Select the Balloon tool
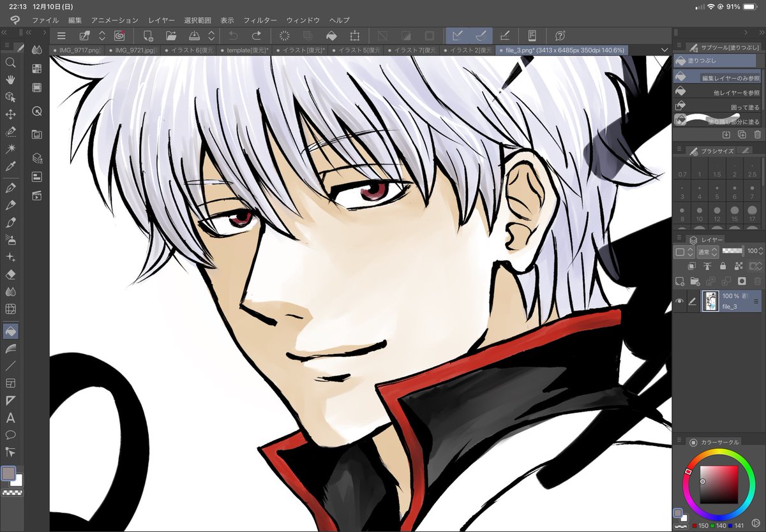Screen dimensions: 766x532 10,435
